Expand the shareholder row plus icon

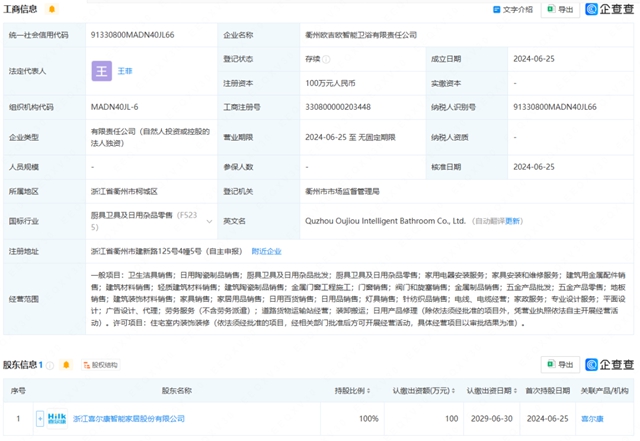[40, 419]
